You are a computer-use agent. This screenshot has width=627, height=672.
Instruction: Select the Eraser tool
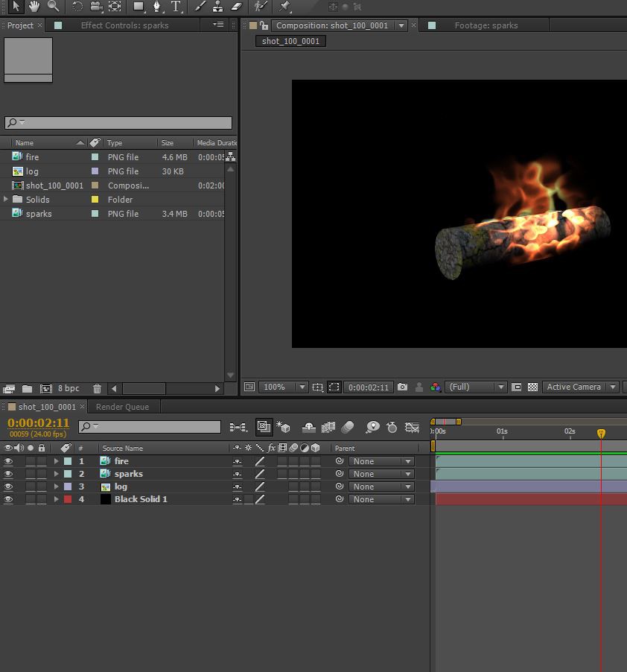click(x=236, y=7)
